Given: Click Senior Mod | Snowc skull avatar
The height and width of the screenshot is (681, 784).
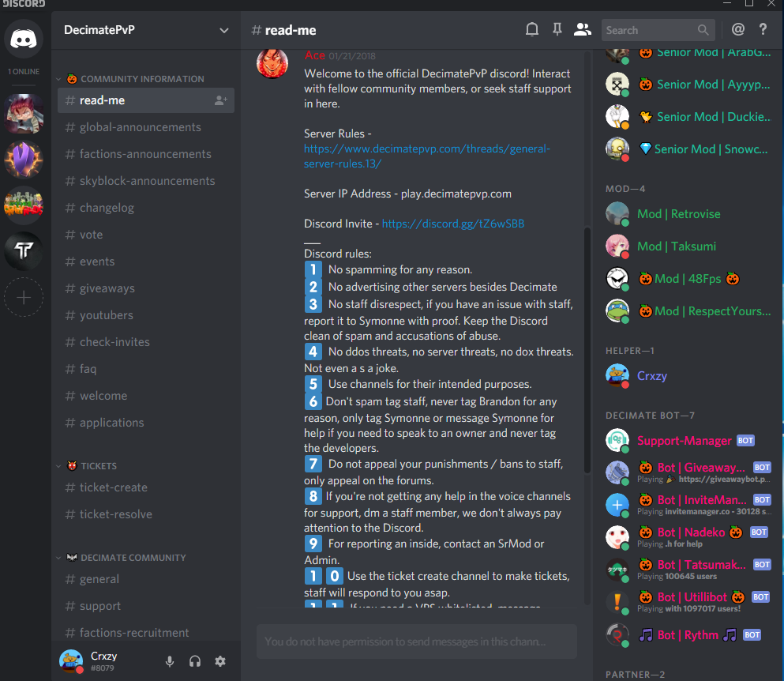Looking at the screenshot, I should click(617, 149).
